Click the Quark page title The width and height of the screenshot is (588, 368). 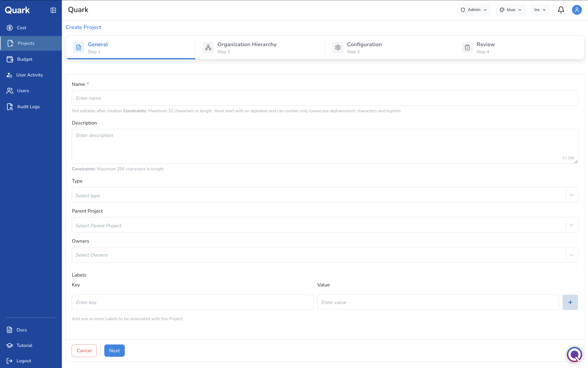[x=78, y=10]
